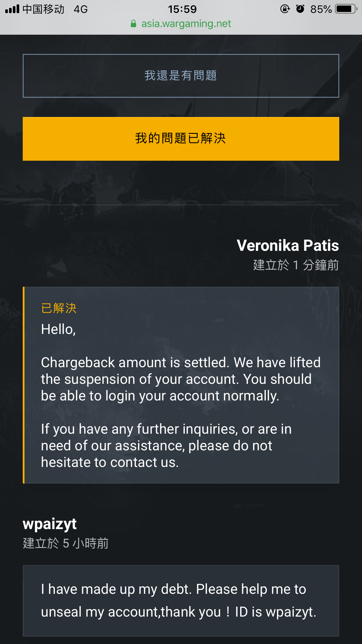This screenshot has height=644, width=362.
Task: Tap the battery icon in status bar
Action: (346, 9)
